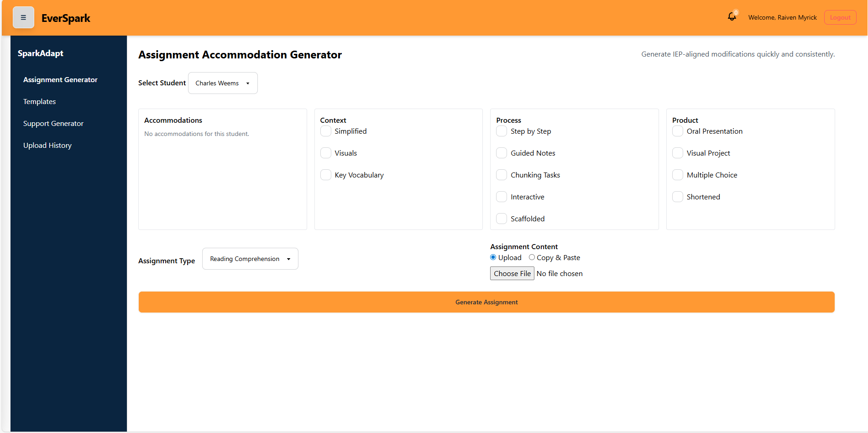Toggle the Chunking Tasks checkbox
Viewport: 868px width, 433px height.
click(x=501, y=175)
